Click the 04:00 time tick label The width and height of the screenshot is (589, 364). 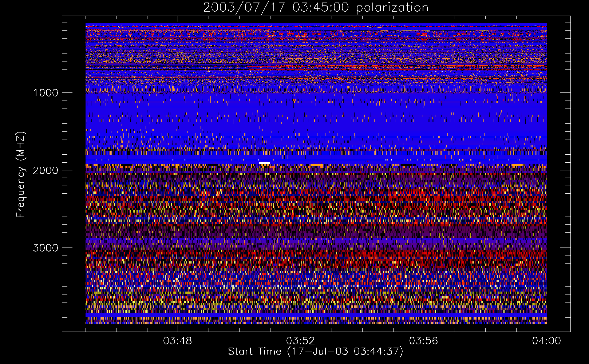[x=547, y=341]
